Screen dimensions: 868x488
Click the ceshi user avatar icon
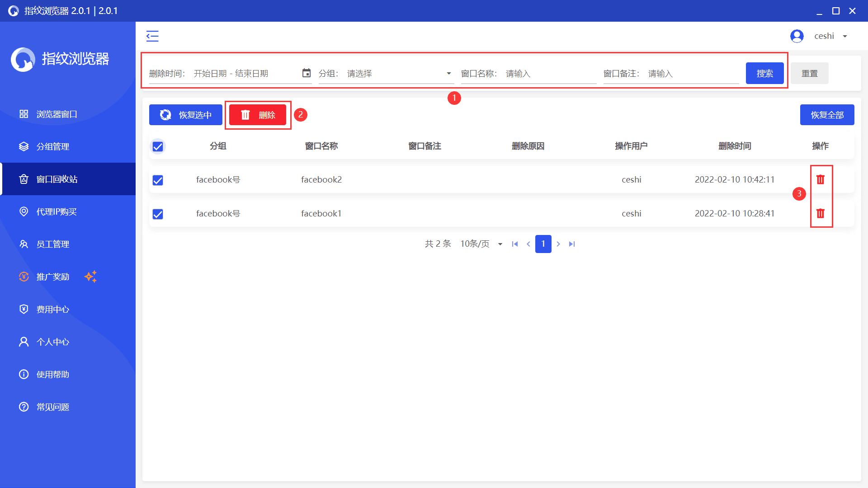coord(797,36)
